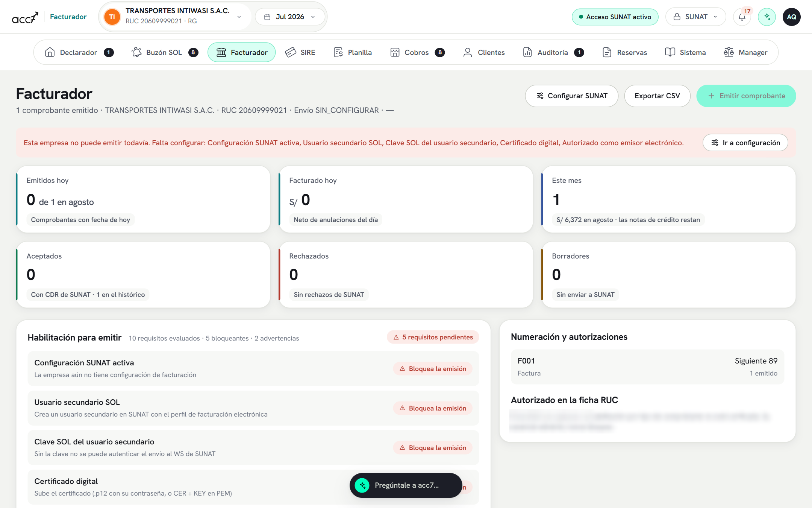Open the Borradores card

[x=668, y=275]
